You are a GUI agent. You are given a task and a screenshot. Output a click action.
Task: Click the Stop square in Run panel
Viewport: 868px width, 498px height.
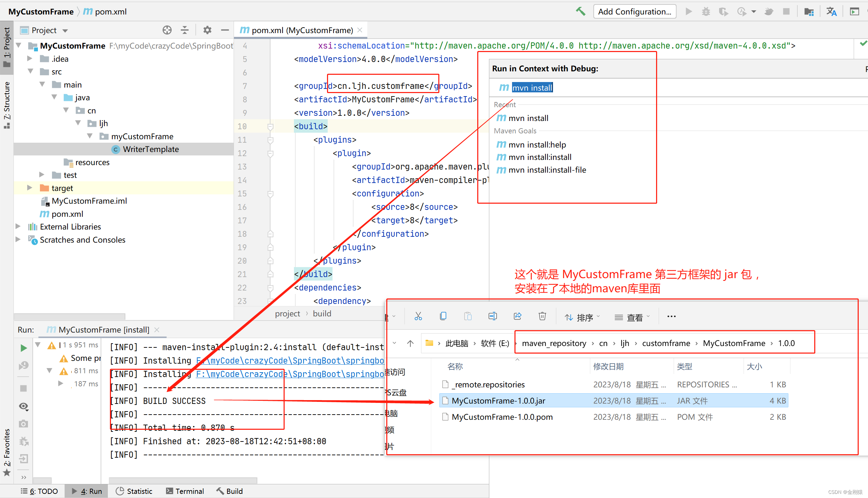(23, 388)
